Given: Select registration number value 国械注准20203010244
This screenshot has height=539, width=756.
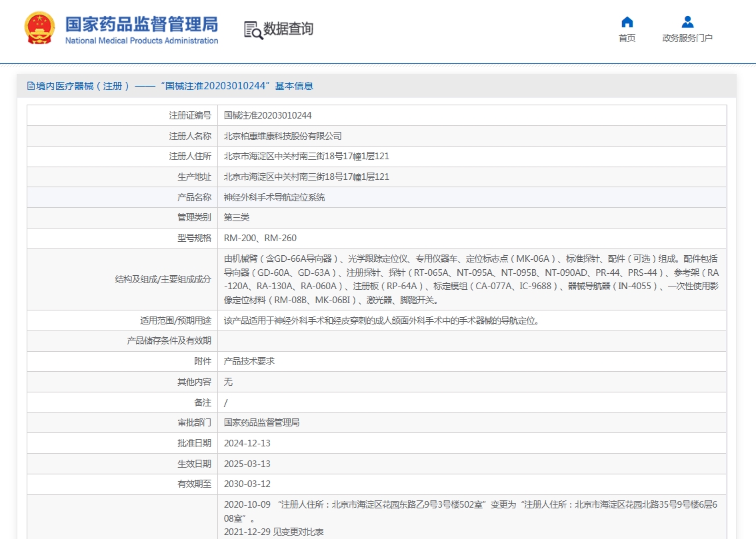Looking at the screenshot, I should coord(267,116).
